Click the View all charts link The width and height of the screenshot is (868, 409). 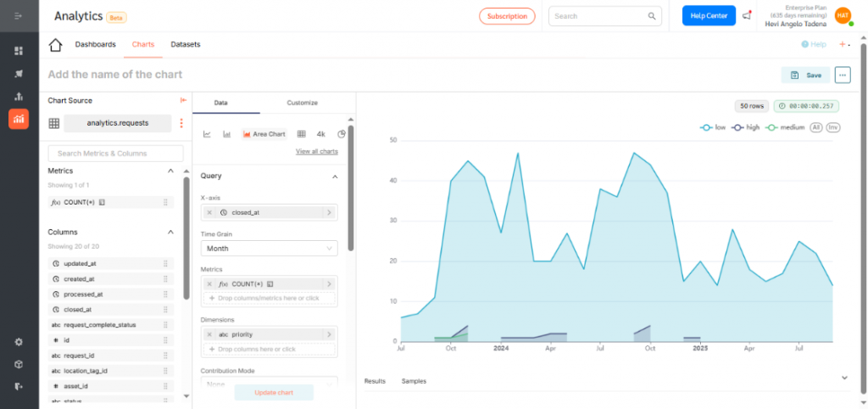[316, 151]
